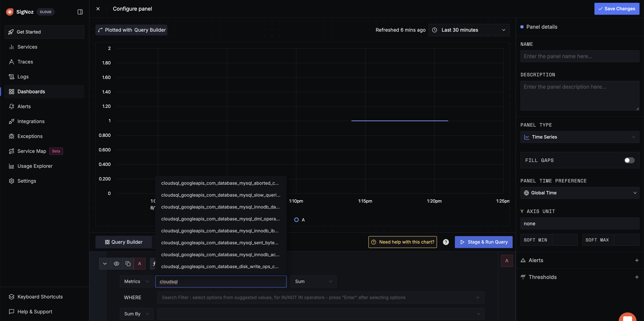Click the panel description text area

pos(580,96)
